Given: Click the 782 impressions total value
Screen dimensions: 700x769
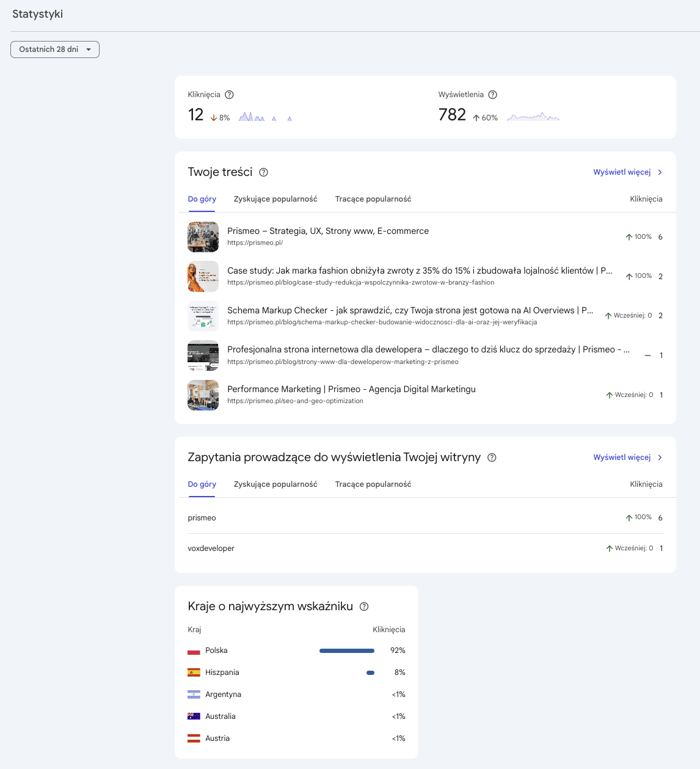Looking at the screenshot, I should coord(452,115).
